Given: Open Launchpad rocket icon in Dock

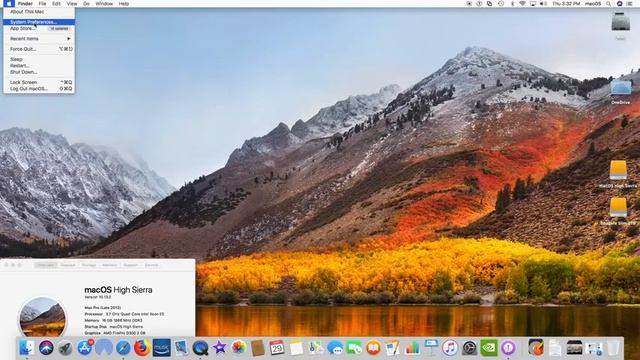Looking at the screenshot, I should (65, 348).
